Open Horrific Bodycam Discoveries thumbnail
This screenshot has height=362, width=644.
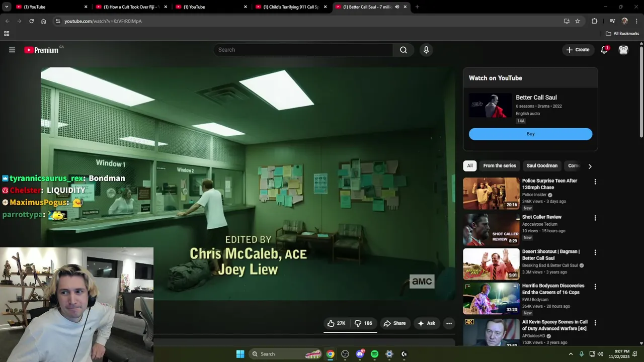[x=491, y=299]
